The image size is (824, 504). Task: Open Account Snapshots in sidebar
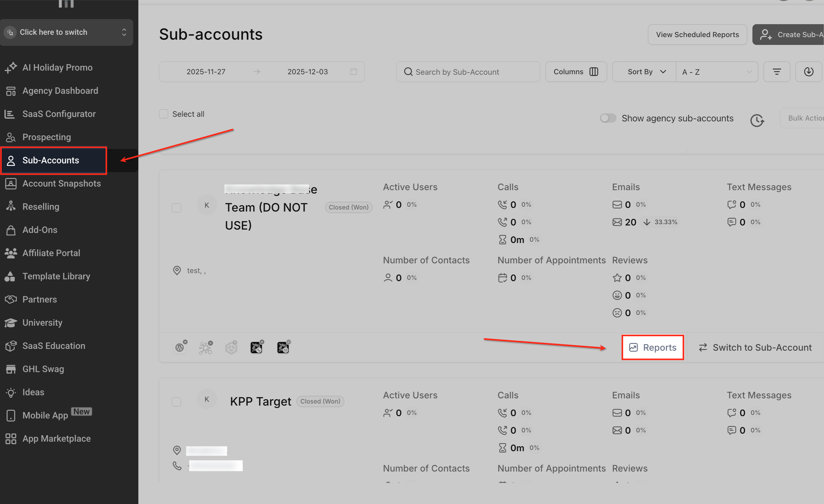62,183
